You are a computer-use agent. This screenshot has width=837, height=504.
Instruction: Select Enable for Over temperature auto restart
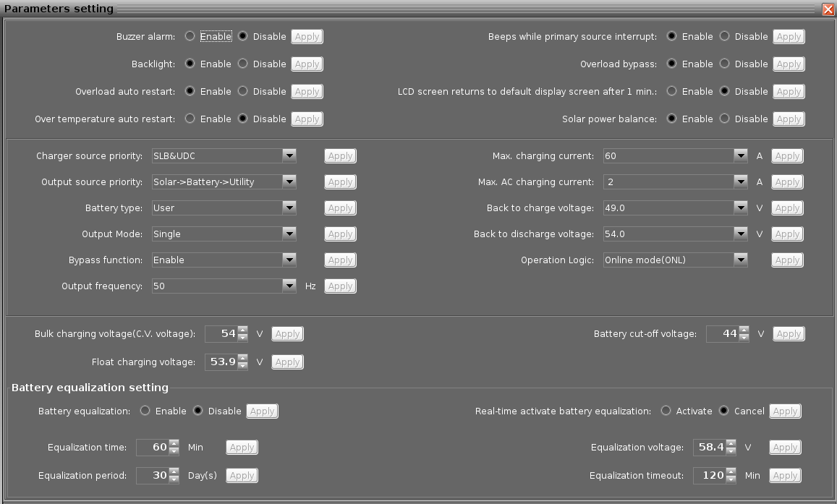tap(190, 119)
